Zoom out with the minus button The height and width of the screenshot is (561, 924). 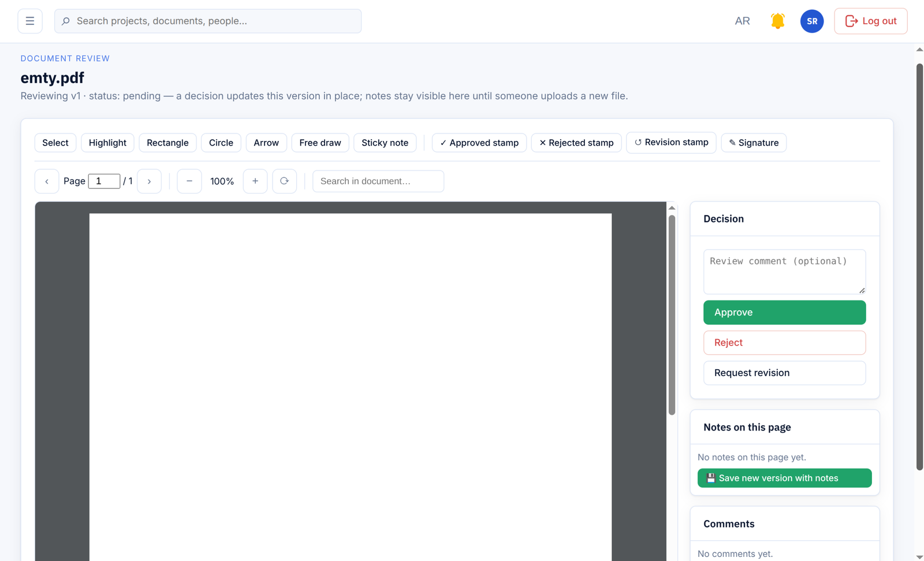click(189, 181)
